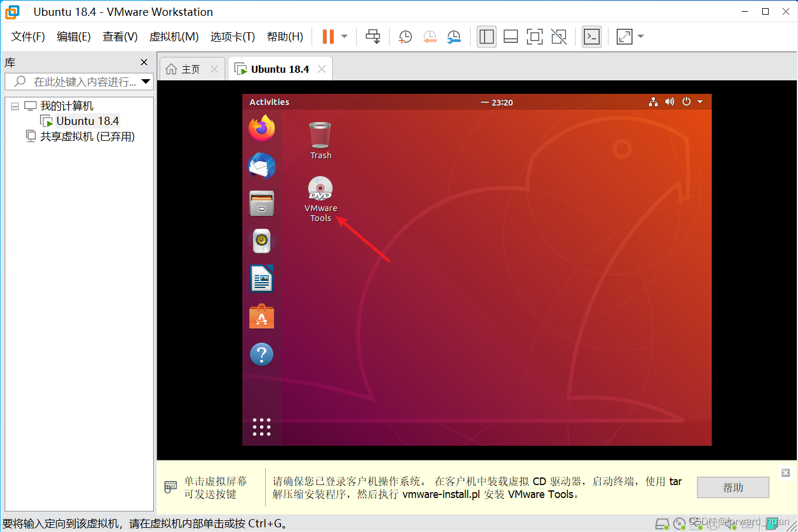Viewport: 798px width, 532px height.
Task: Open the 查看(V) menu
Action: pyautogui.click(x=120, y=36)
